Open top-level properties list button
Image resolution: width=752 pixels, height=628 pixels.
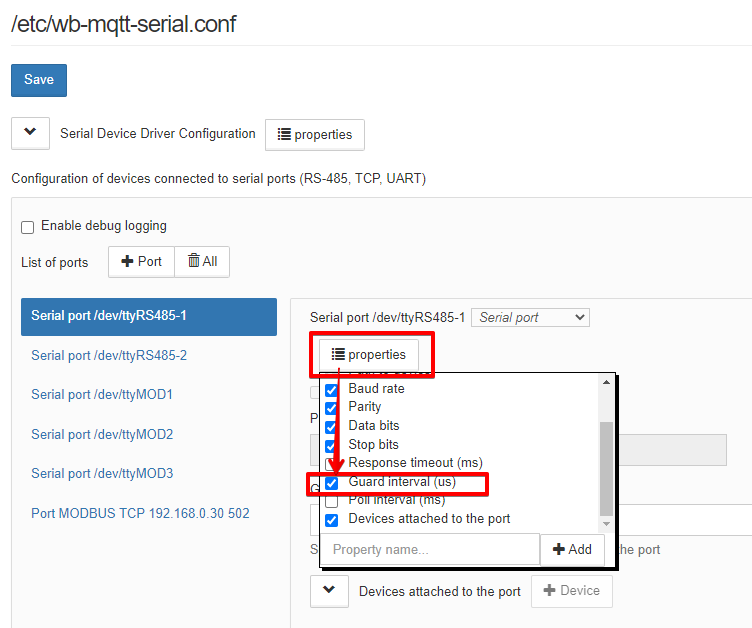pyautogui.click(x=315, y=135)
